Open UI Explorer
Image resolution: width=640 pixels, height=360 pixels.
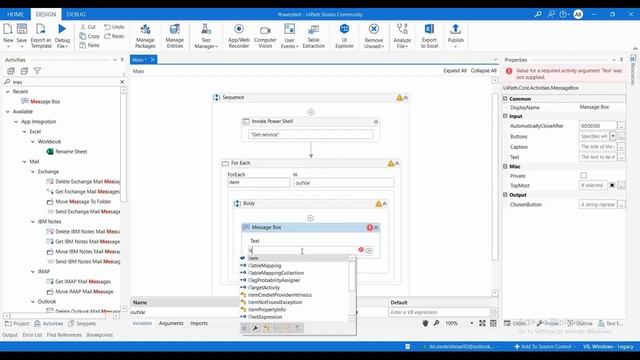[344, 36]
